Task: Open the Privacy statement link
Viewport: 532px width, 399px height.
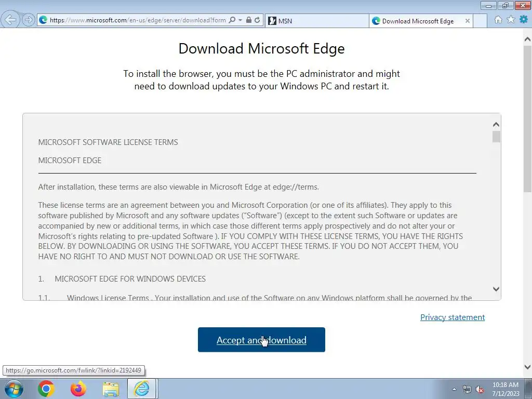Action: coord(453,317)
